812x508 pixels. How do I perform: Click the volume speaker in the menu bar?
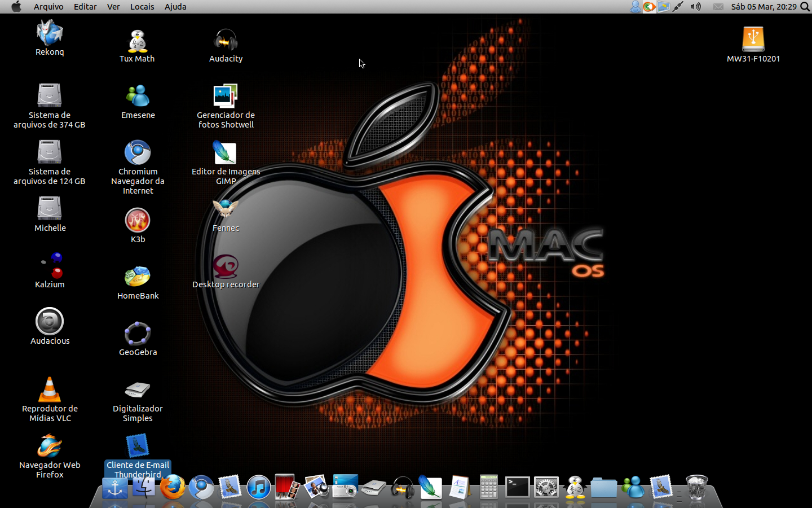pos(696,7)
